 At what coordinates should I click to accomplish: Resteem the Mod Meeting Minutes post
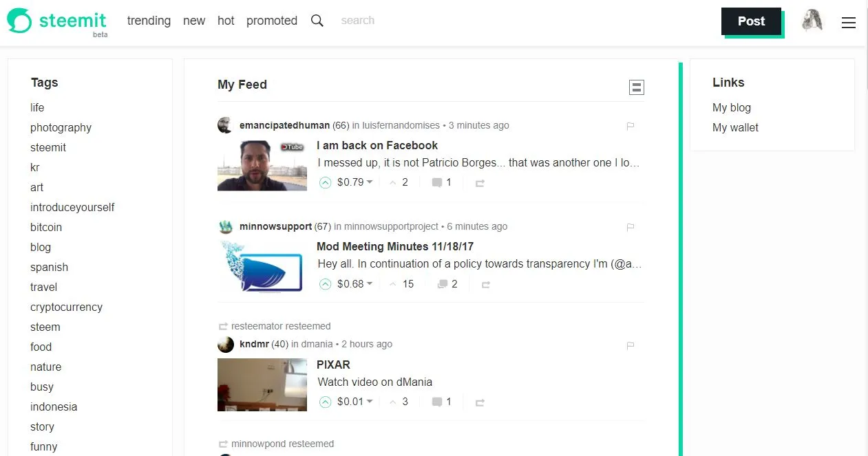(x=486, y=284)
